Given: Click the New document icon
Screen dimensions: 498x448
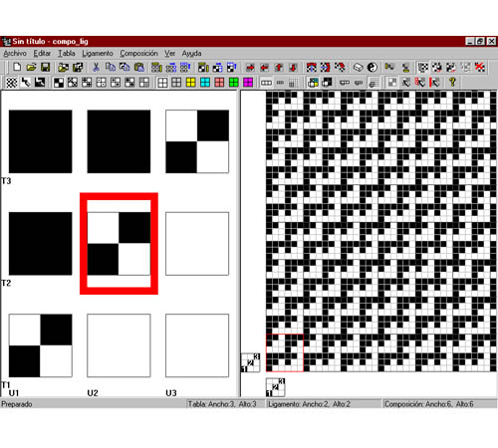Looking at the screenshot, I should (17, 67).
